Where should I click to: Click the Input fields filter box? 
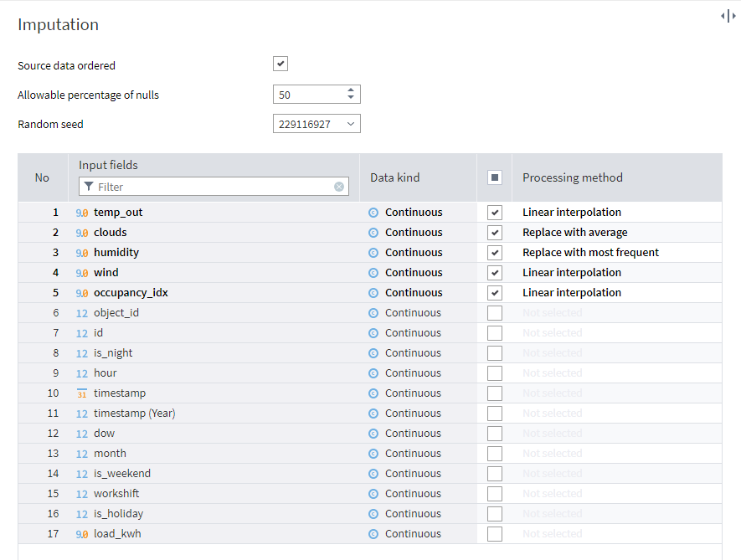click(x=214, y=187)
